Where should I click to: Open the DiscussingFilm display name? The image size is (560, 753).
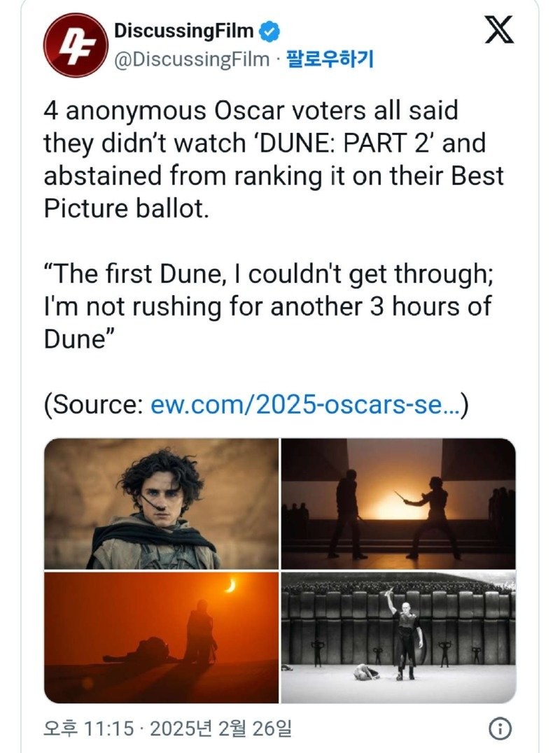tap(183, 31)
